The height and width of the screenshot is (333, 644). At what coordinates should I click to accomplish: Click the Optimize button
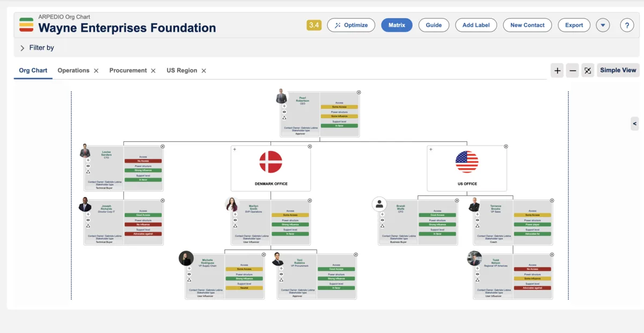351,25
